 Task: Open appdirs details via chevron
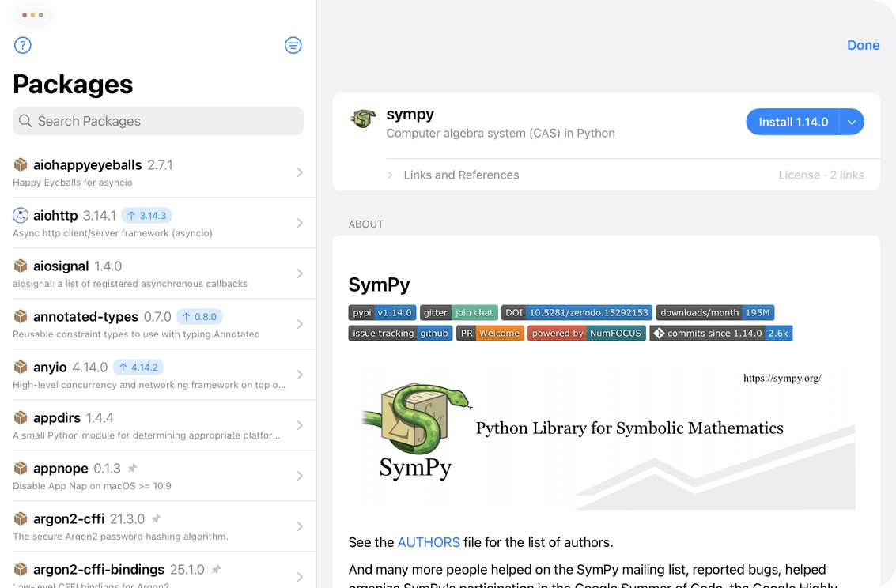300,425
